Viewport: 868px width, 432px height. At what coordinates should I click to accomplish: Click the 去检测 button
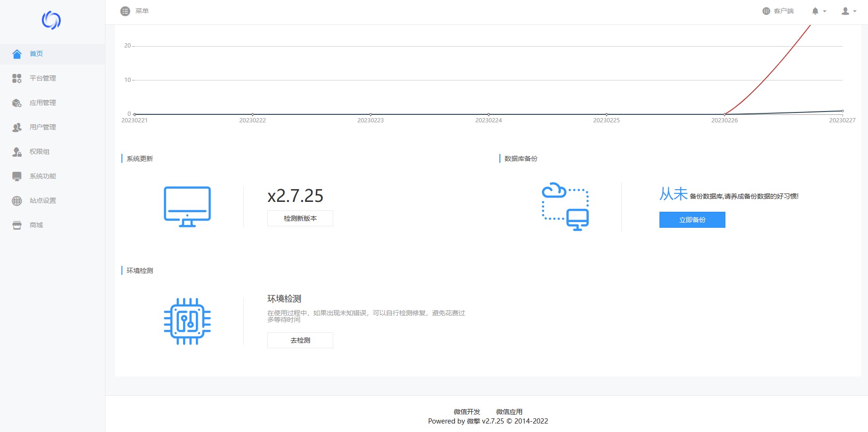[x=300, y=340]
